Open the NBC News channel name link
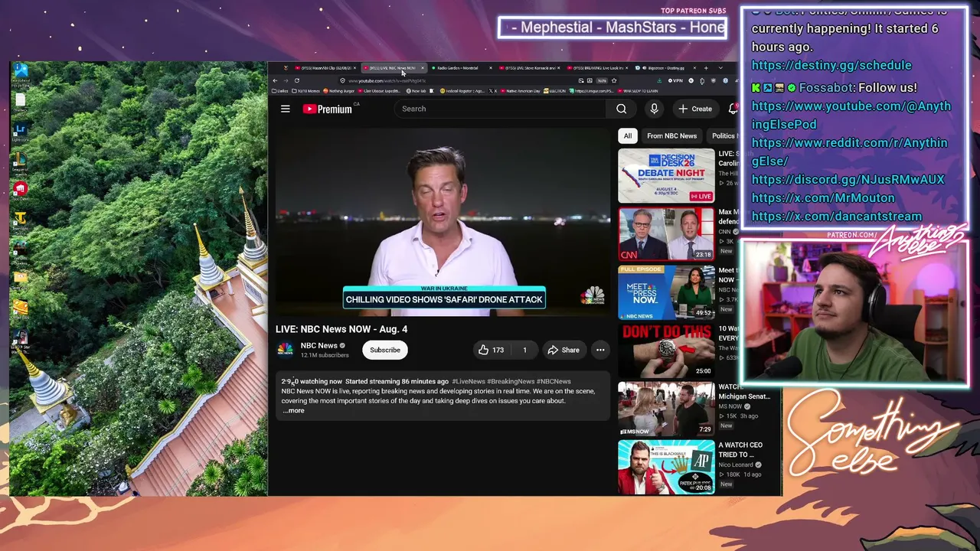 pyautogui.click(x=318, y=345)
